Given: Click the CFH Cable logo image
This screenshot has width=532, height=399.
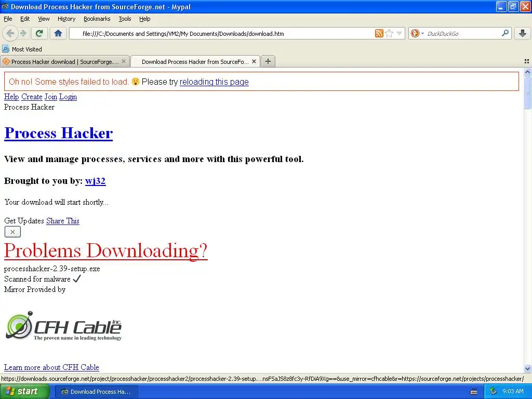Looking at the screenshot, I should click(64, 326).
